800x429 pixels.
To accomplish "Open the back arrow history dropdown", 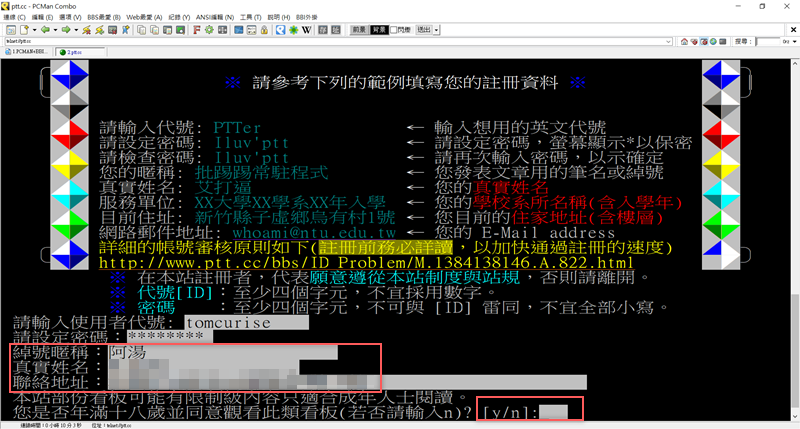I will (55, 30).
